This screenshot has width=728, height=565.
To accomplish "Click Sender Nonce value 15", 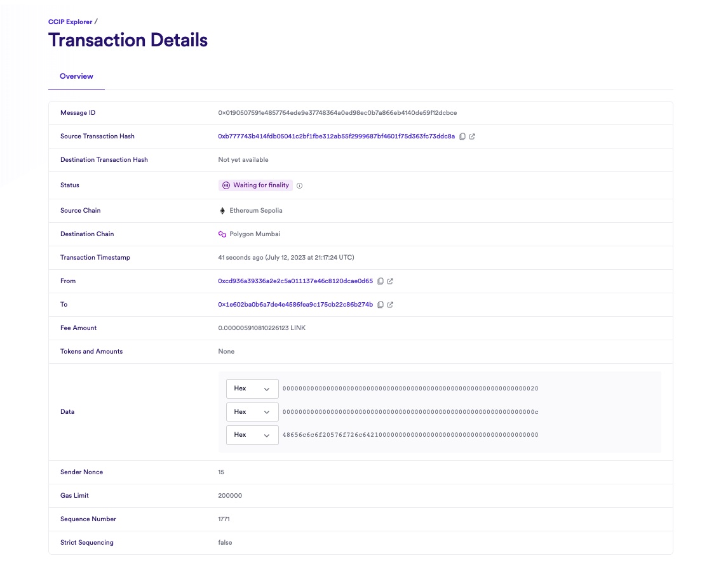I will coord(221,472).
